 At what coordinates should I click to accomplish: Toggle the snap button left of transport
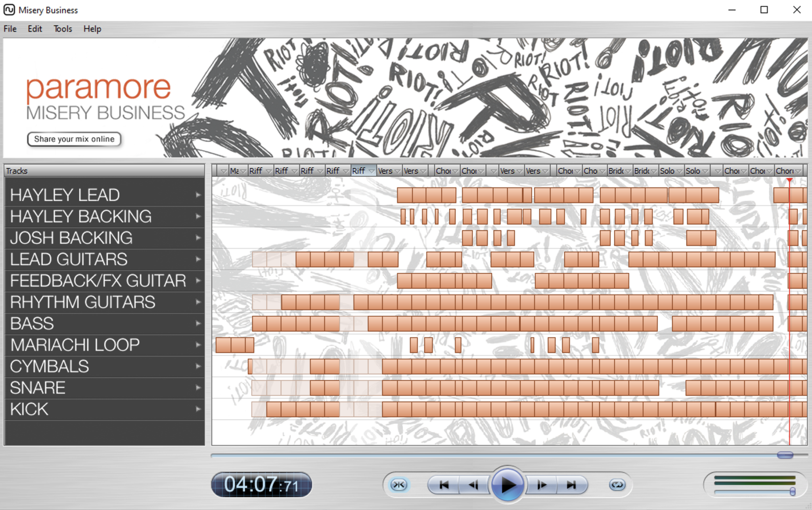[x=398, y=485]
